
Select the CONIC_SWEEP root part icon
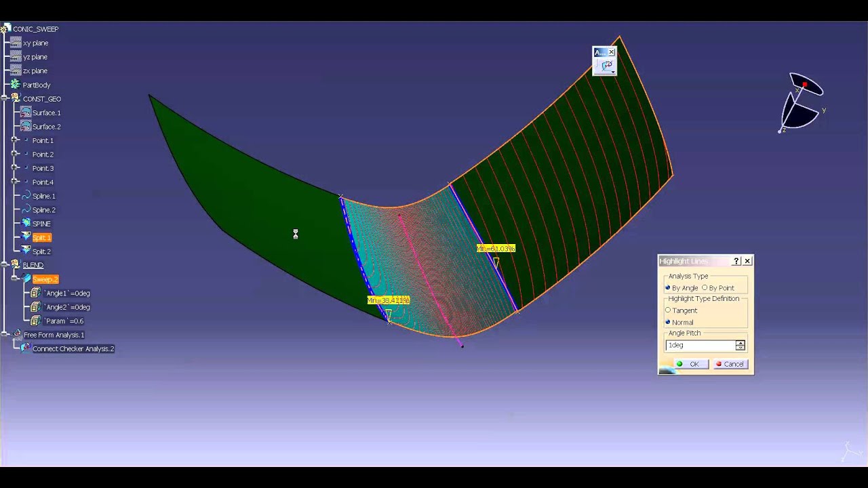pos(5,29)
